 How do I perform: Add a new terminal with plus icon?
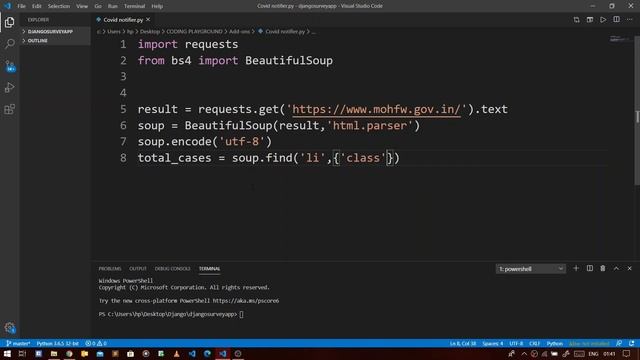pyautogui.click(x=576, y=268)
